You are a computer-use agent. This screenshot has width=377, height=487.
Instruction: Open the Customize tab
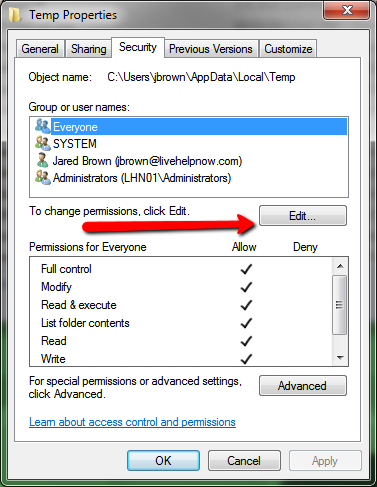click(x=288, y=49)
